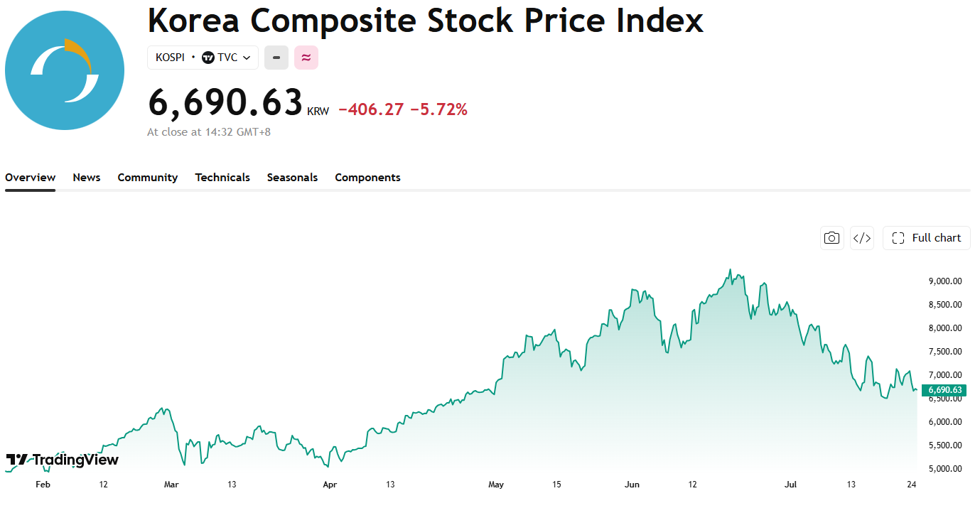The width and height of the screenshot is (980, 508).
Task: Click the 9,000.00 price axis label
Action: (x=945, y=281)
